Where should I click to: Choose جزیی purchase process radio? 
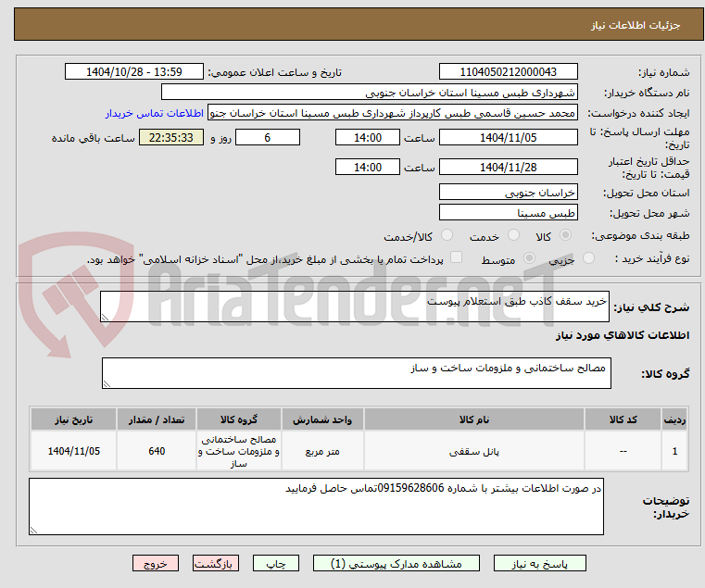(588, 258)
